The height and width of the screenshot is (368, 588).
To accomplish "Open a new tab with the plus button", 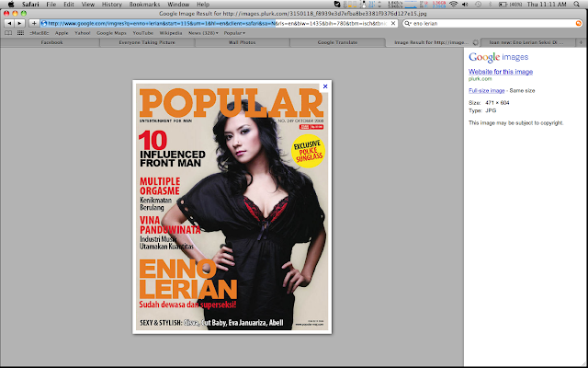I will coord(582,42).
